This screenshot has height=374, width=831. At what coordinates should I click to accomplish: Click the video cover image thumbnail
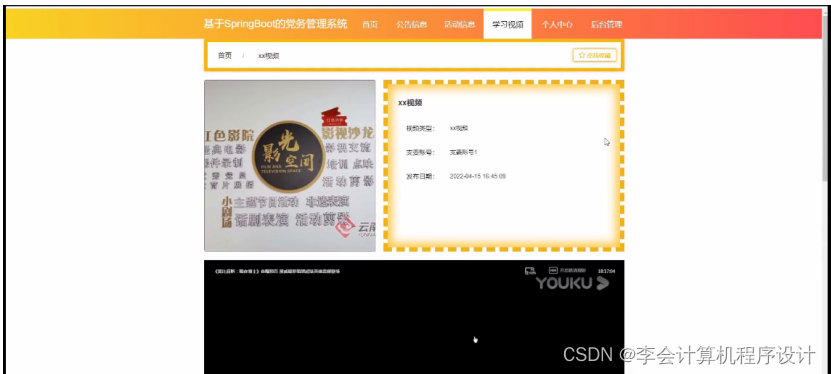pyautogui.click(x=290, y=166)
